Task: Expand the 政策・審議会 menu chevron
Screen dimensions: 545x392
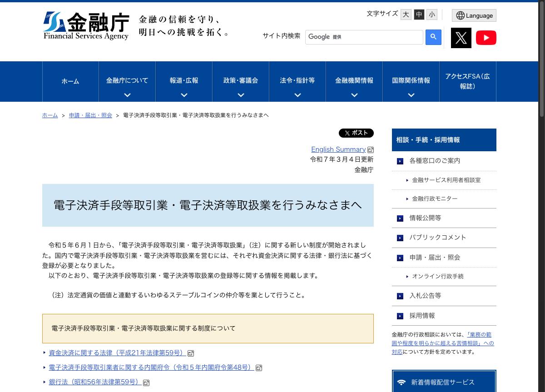Action: (241, 95)
